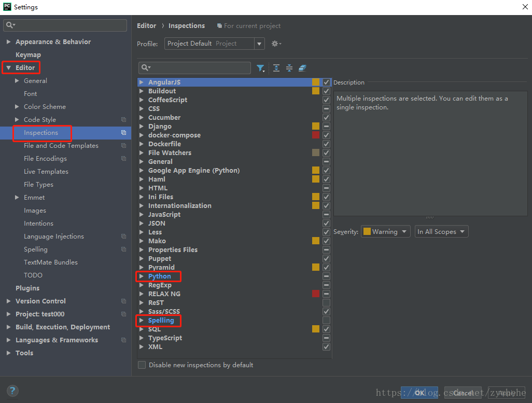Expand the Python inspections group
Image resolution: width=532 pixels, height=403 pixels.
click(142, 276)
